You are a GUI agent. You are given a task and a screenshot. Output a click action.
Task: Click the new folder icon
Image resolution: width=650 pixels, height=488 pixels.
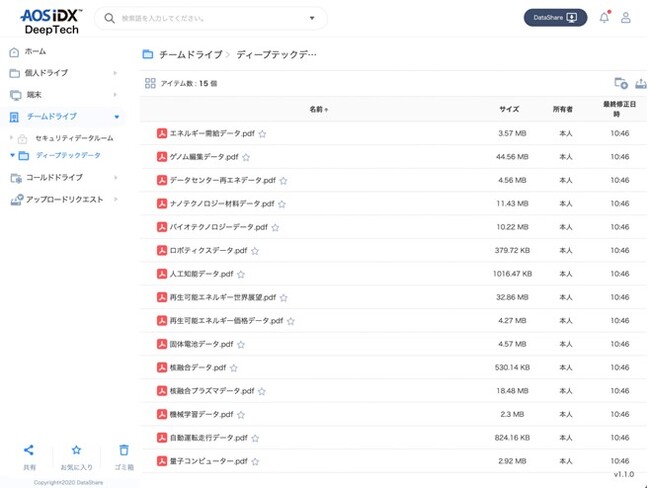coord(620,84)
